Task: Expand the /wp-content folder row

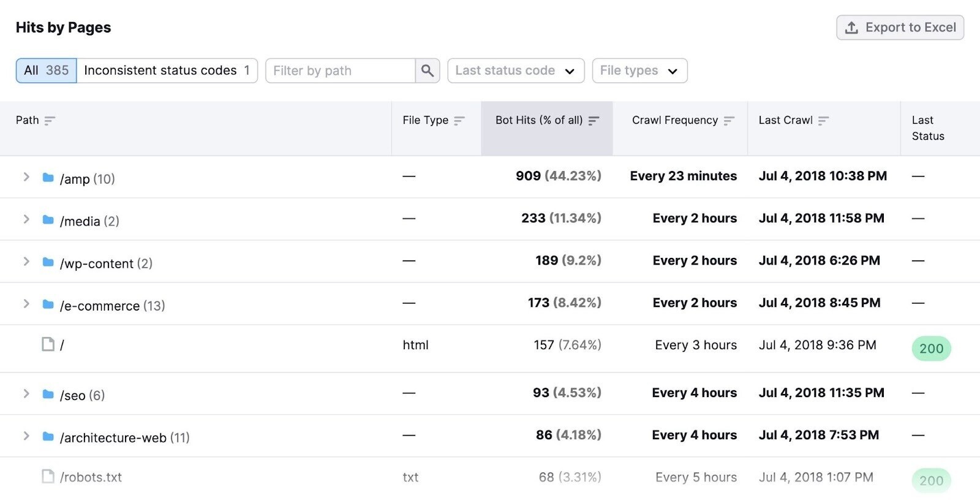Action: coord(26,262)
